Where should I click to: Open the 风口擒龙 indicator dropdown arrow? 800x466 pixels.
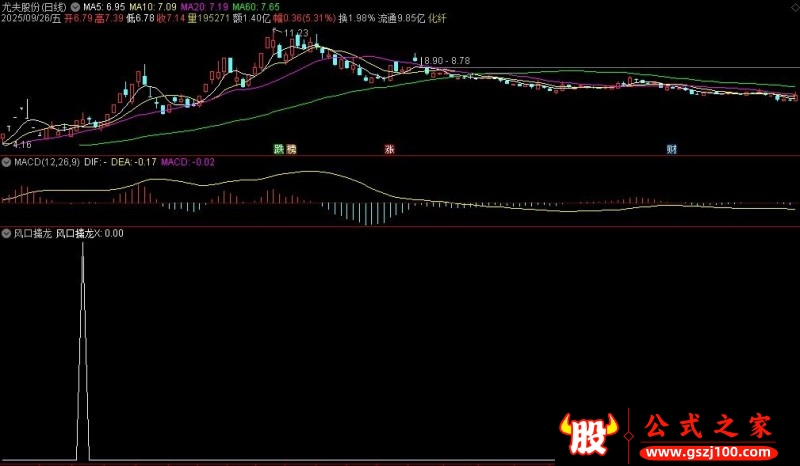[x=7, y=233]
